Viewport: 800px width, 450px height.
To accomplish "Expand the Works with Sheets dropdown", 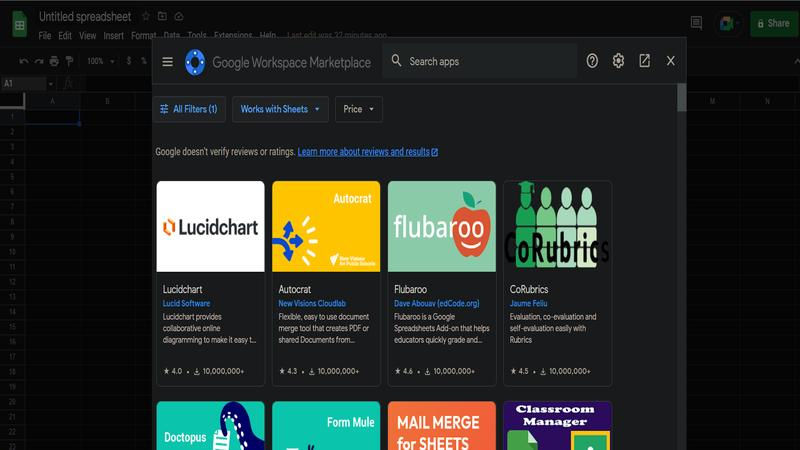I will coord(280,109).
